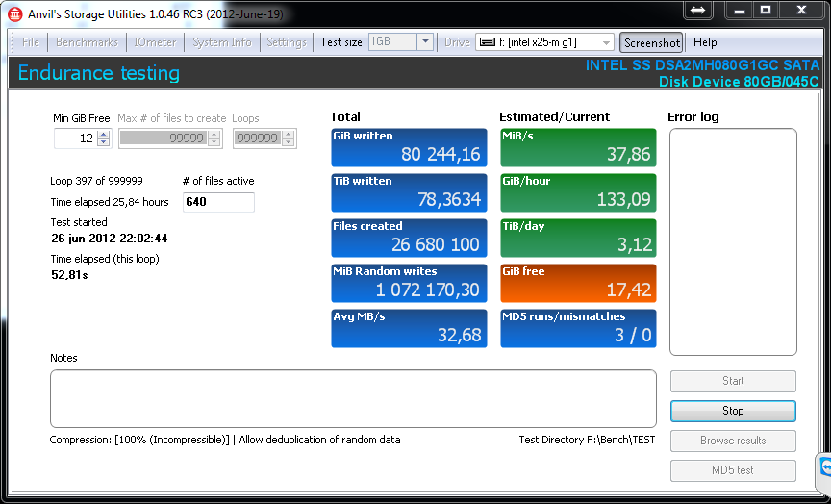
Task: Decrease Min GiB Free value
Action: pyautogui.click(x=104, y=142)
